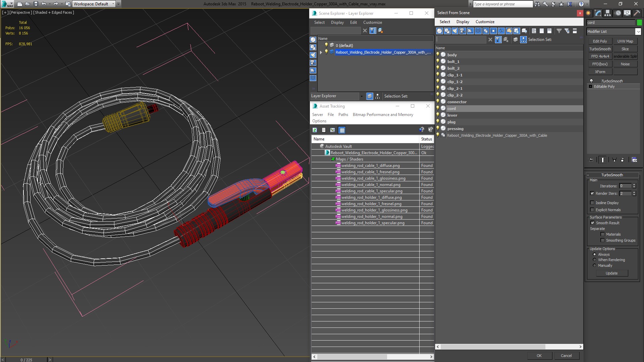Toggle Isoline Display checkbox
Screen dimensions: 644x362
[592, 203]
